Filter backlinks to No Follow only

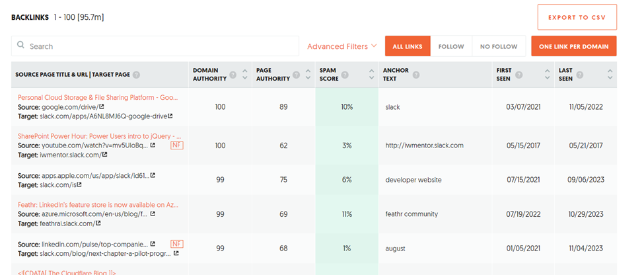click(x=499, y=46)
